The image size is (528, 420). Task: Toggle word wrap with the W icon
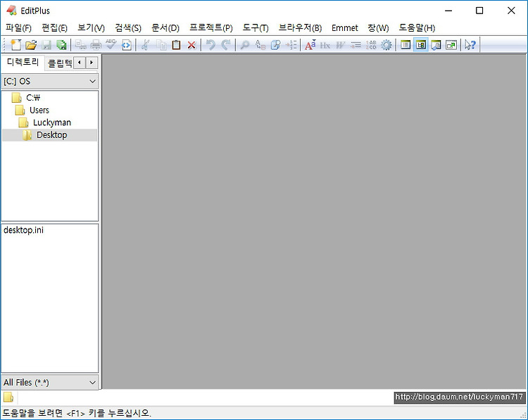pos(341,45)
